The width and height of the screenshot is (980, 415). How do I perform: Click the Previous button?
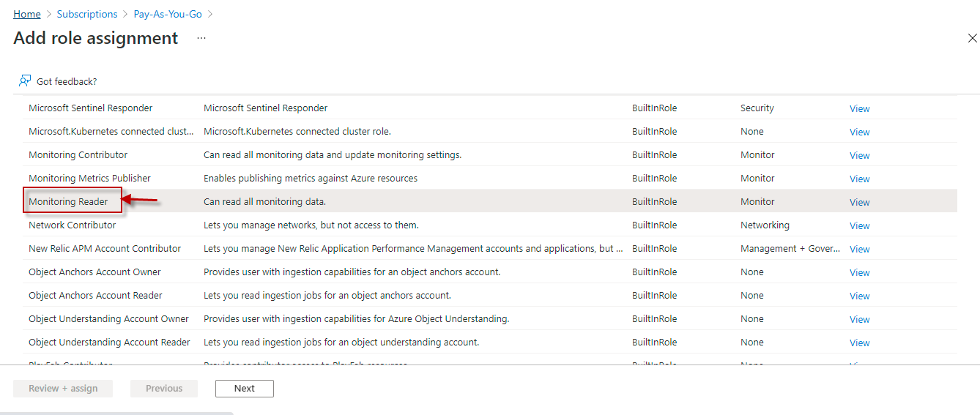[164, 389]
